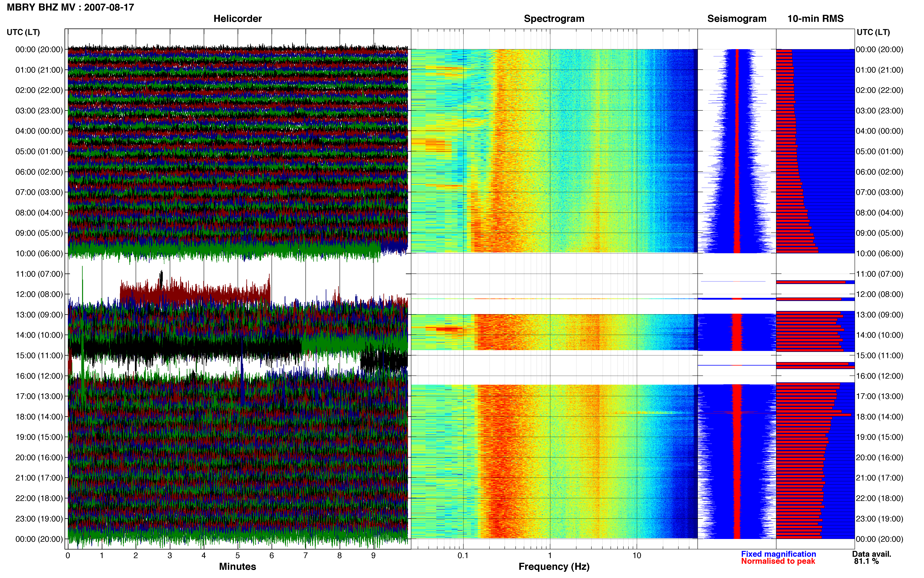The height and width of the screenshot is (578, 924).
Task: Click tick label '7' on the Minutes axis
Action: [306, 555]
